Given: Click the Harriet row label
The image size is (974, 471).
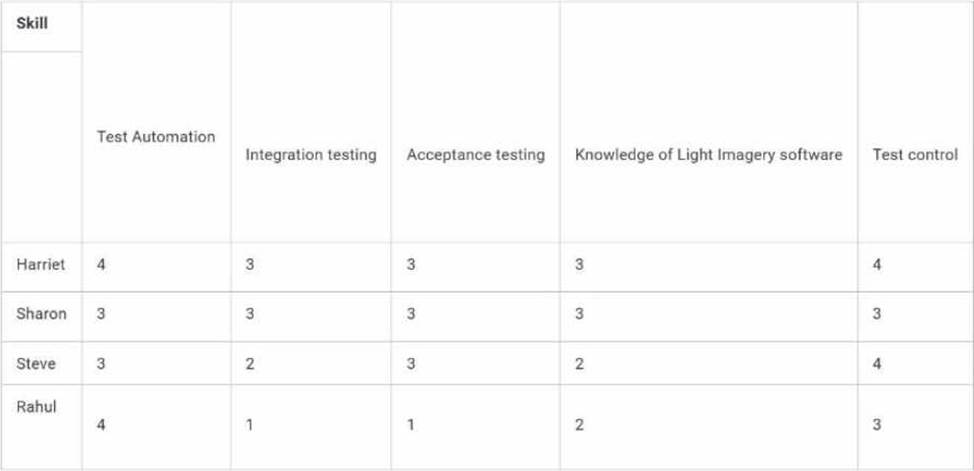Looking at the screenshot, I should click(41, 264).
